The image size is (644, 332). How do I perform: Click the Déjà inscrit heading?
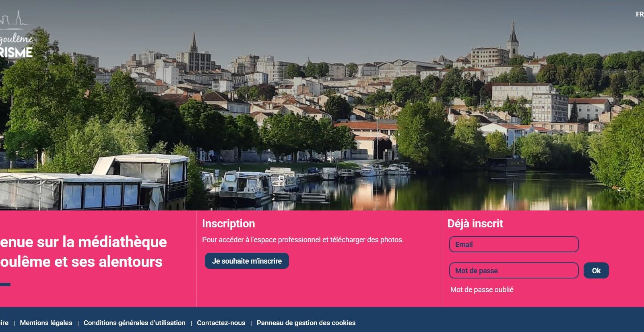pos(475,224)
